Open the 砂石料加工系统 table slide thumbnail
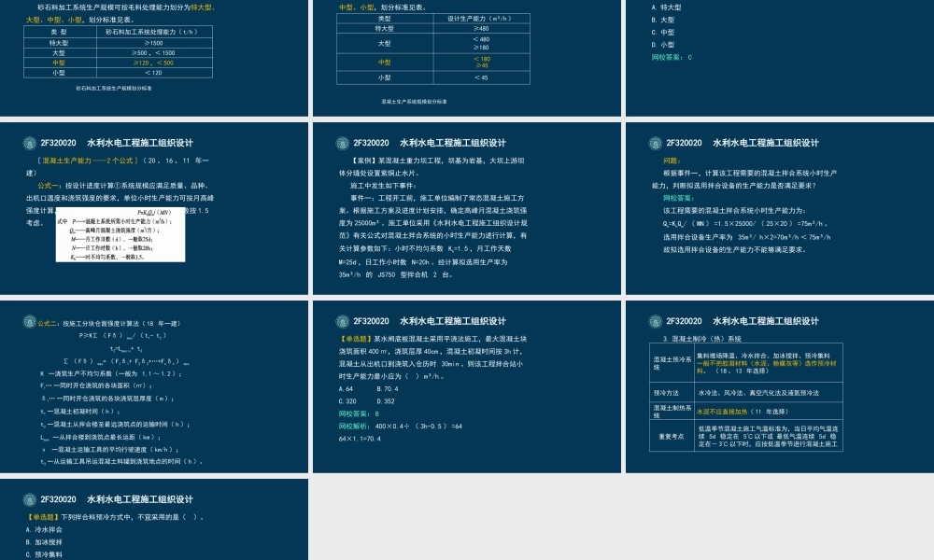The width and height of the screenshot is (934, 560). point(153,56)
